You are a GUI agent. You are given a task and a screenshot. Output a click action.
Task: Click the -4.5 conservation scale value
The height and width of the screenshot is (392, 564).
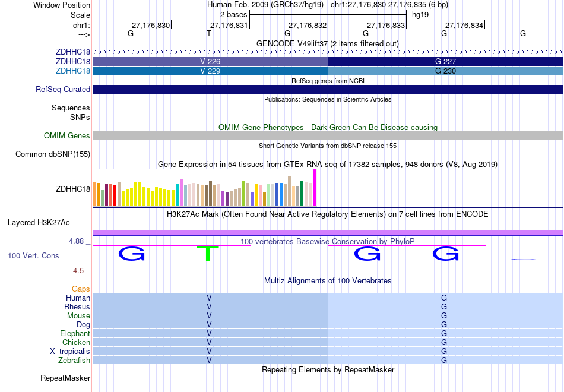tap(77, 271)
